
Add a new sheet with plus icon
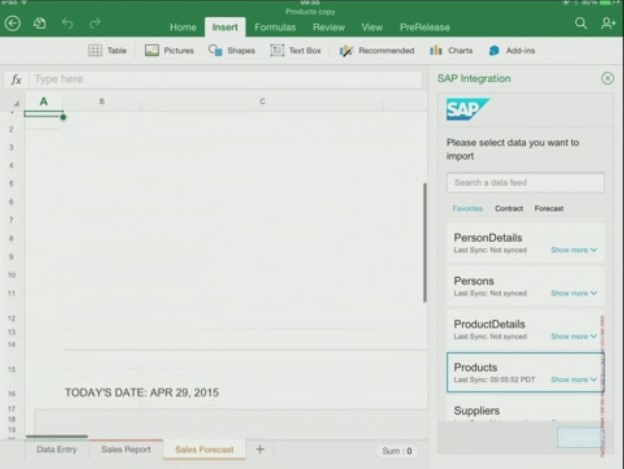260,449
